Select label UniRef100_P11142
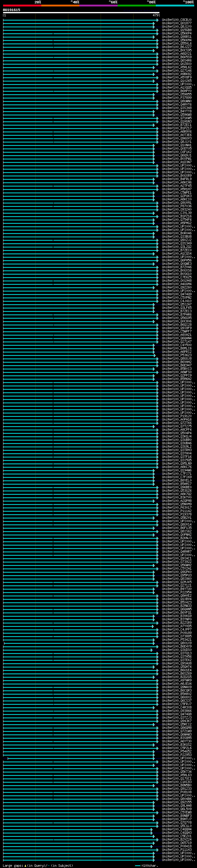 pos(177,511)
